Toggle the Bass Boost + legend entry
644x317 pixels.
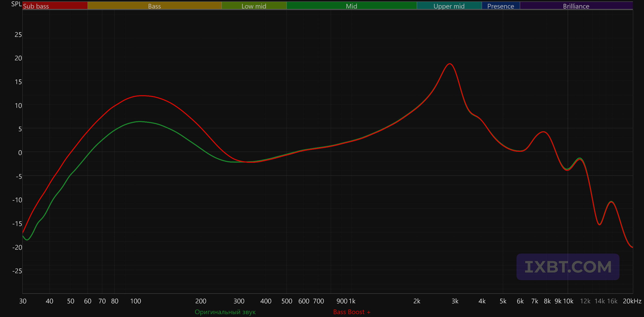click(352, 312)
